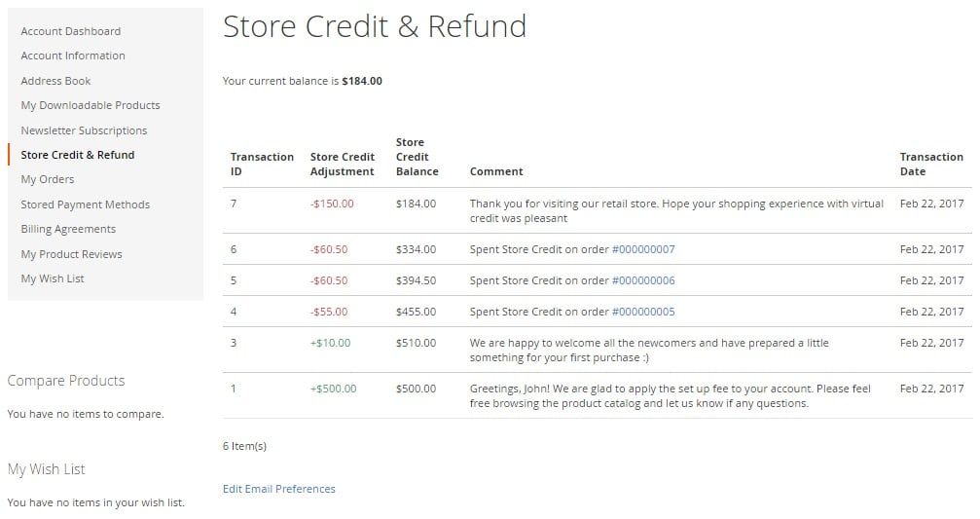980x519 pixels.
Task: Open My Wish List in sidebar
Action: tap(53, 278)
